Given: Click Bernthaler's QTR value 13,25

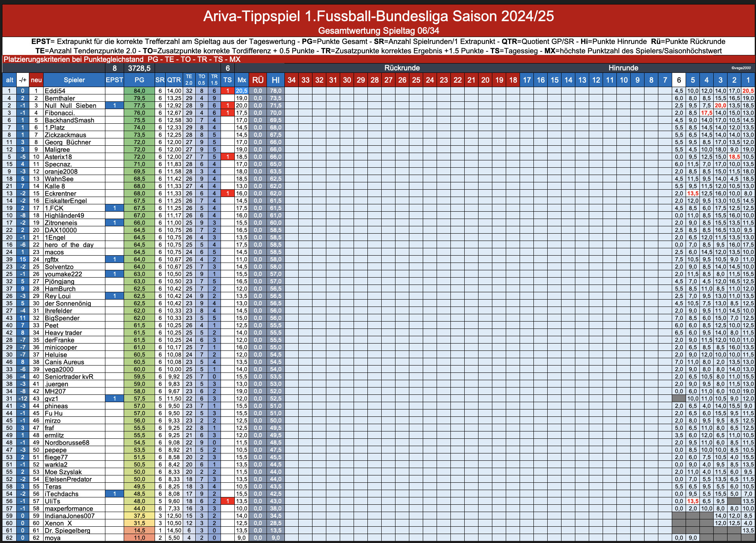Looking at the screenshot, I should pyautogui.click(x=174, y=98).
